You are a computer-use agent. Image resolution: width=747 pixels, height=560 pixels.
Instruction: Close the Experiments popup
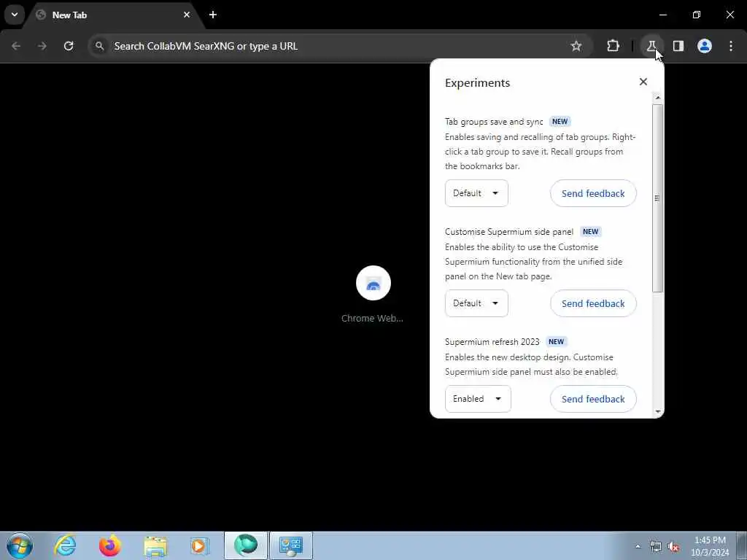click(x=643, y=82)
